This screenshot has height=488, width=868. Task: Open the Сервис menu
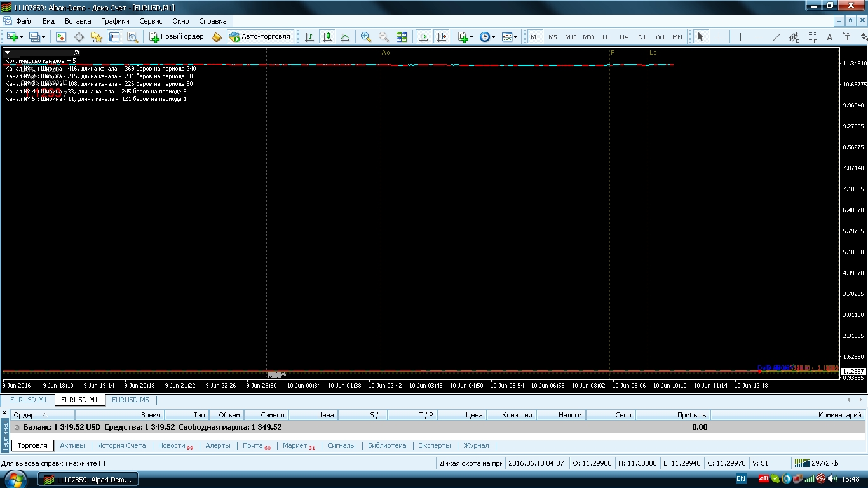[151, 21]
